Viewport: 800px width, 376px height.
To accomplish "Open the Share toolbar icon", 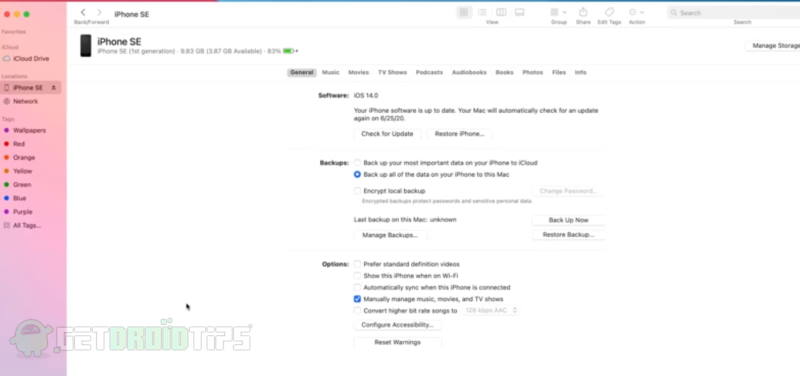I will click(x=583, y=12).
